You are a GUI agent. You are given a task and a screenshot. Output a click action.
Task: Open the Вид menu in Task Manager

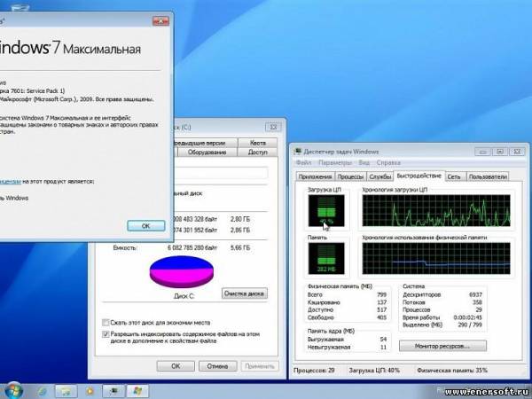[x=364, y=162]
